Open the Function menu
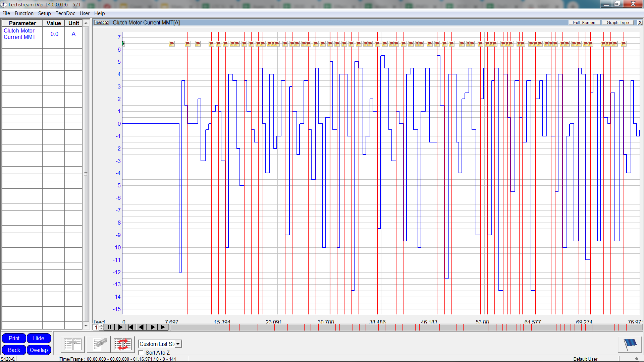The image size is (644, 362). coord(24,13)
